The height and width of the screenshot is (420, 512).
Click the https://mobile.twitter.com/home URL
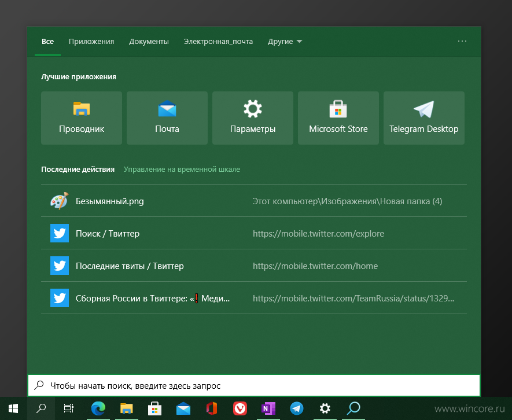[x=315, y=266]
